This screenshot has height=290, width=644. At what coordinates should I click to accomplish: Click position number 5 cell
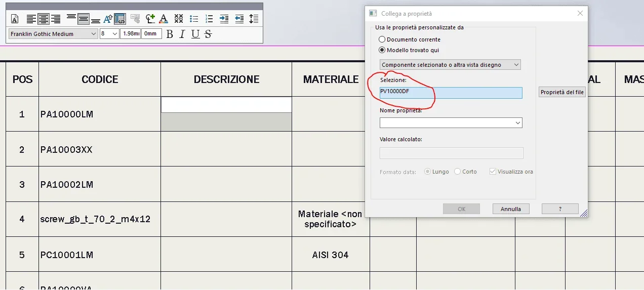22,254
